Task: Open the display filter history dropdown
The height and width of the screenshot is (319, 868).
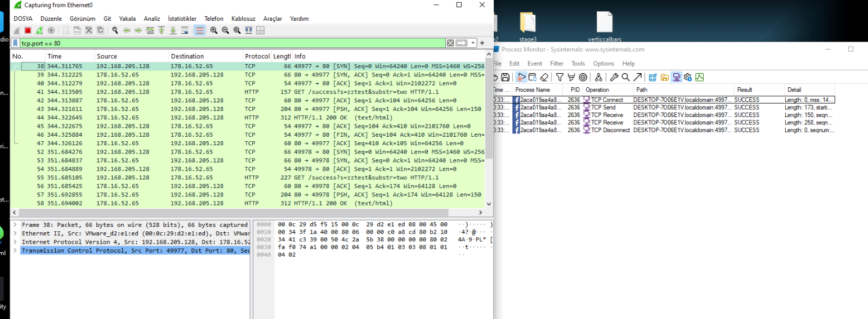Action: tap(473, 43)
